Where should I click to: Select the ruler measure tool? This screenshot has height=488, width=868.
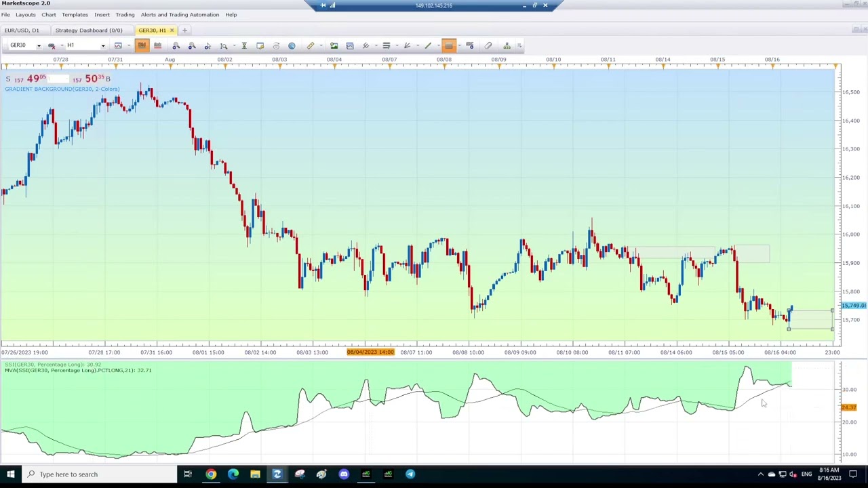(311, 46)
